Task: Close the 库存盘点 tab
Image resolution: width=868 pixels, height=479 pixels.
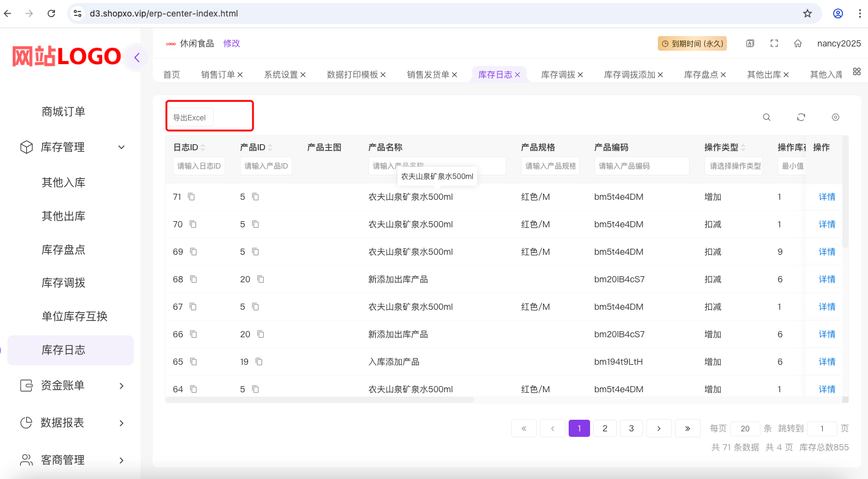Action: click(x=723, y=75)
